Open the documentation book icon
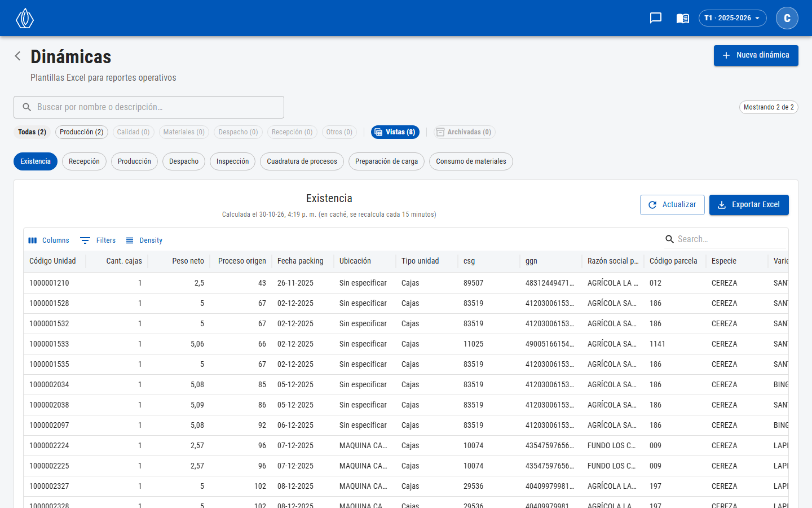The width and height of the screenshot is (812, 508). point(683,18)
